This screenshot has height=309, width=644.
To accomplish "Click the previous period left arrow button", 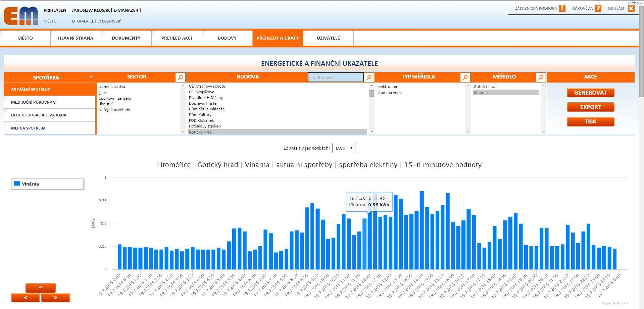I will (26, 298).
